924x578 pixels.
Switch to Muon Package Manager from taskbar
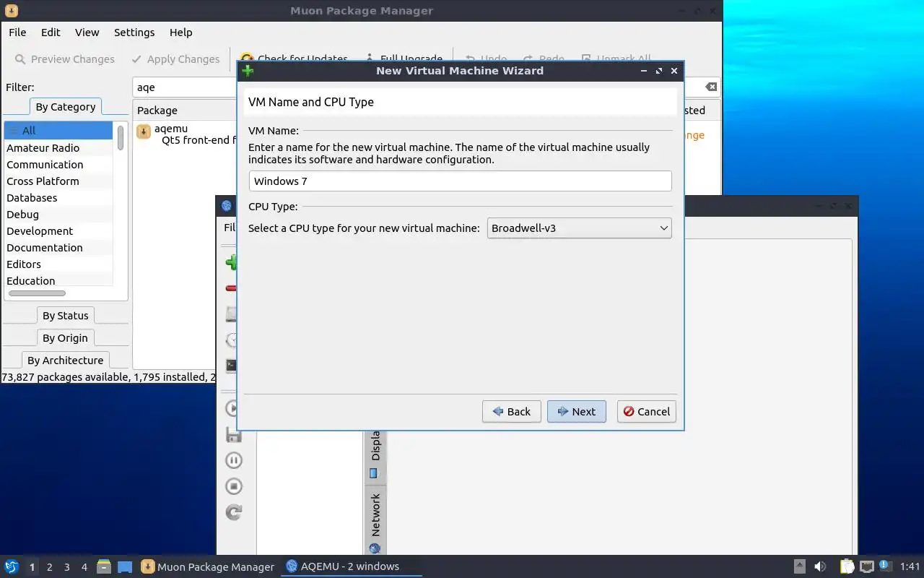(208, 566)
